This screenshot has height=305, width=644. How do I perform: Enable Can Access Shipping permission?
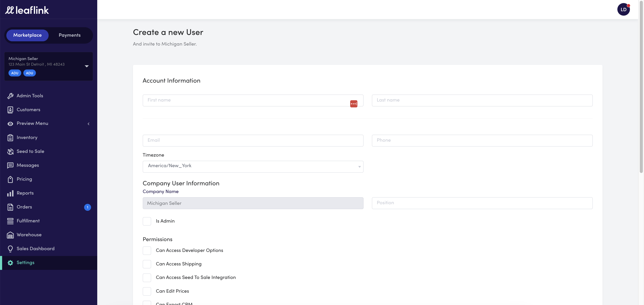tap(147, 264)
